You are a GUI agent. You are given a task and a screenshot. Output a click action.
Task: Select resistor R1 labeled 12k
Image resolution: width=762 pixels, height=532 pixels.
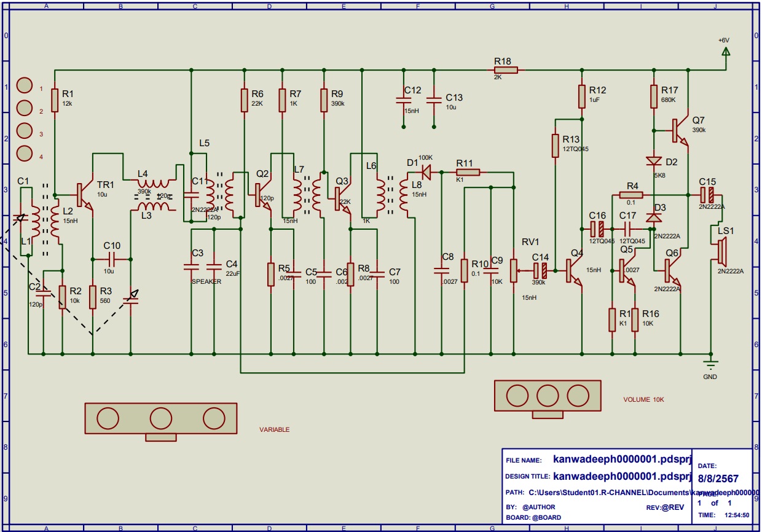click(55, 98)
